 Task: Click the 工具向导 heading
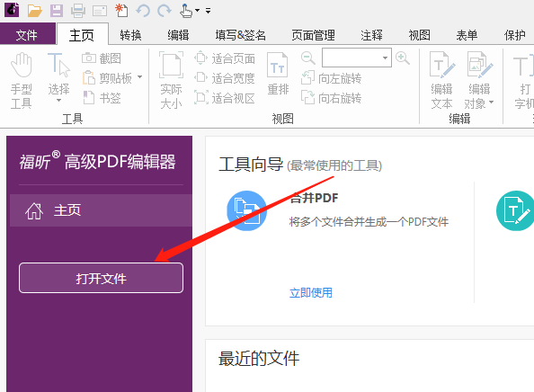tap(251, 165)
